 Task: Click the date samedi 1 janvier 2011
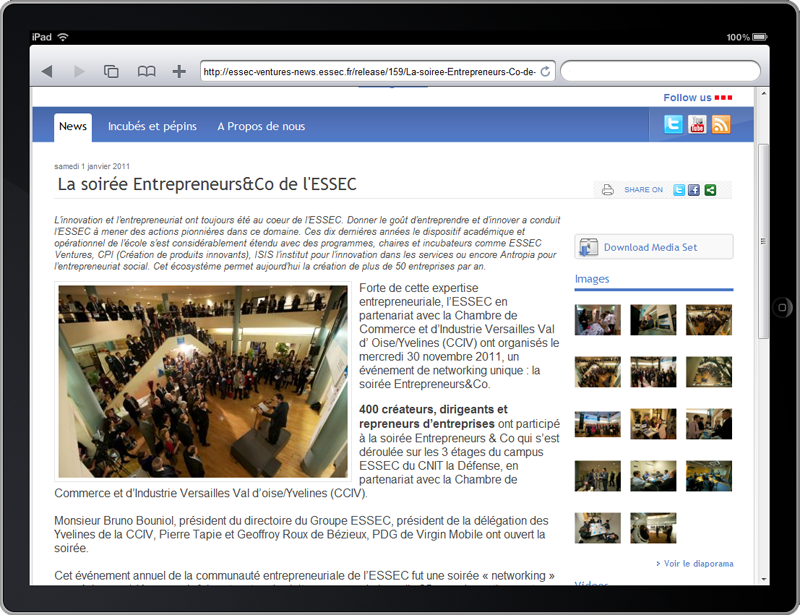pyautogui.click(x=92, y=166)
